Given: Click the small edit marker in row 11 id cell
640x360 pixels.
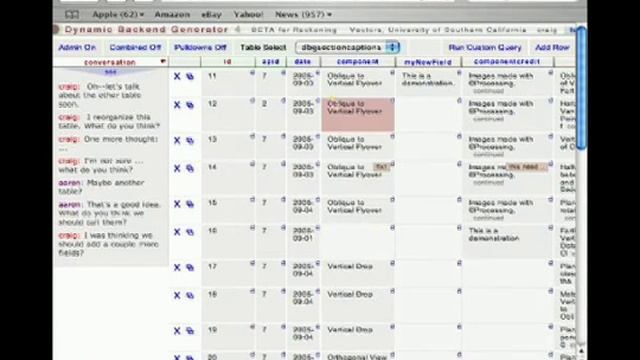Looking at the screenshot, I should [252, 73].
